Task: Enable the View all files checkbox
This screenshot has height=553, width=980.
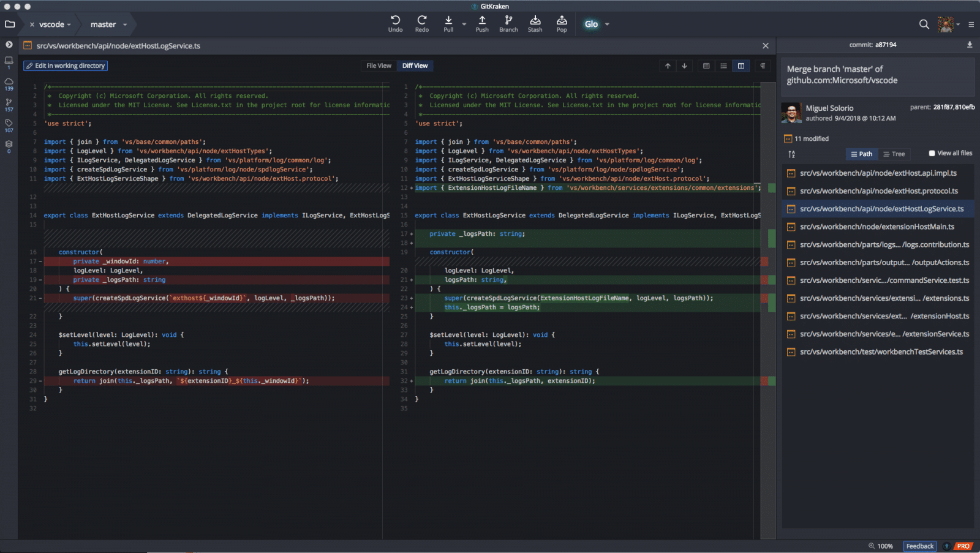Action: [x=932, y=153]
